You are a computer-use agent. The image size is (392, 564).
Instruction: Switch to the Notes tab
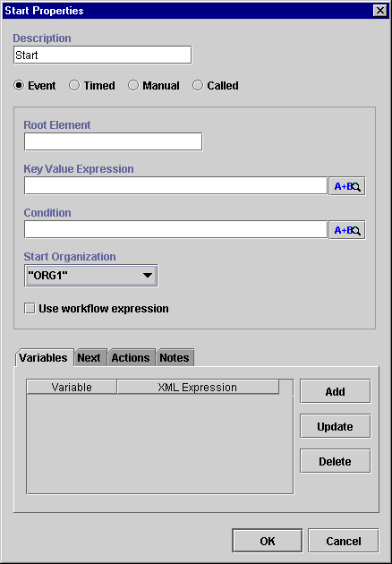click(175, 358)
